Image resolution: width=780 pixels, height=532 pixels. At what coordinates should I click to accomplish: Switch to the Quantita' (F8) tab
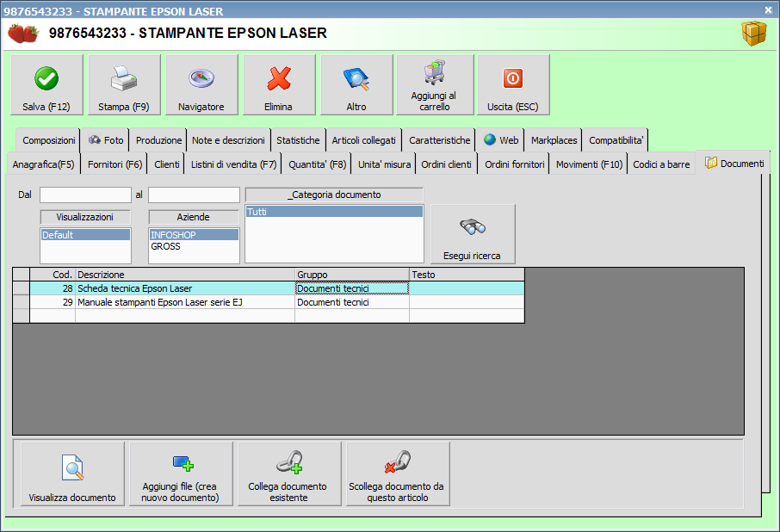pyautogui.click(x=317, y=164)
